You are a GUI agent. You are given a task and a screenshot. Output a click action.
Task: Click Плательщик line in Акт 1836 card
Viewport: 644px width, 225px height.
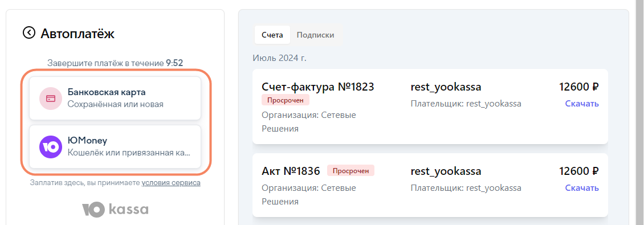(466, 188)
